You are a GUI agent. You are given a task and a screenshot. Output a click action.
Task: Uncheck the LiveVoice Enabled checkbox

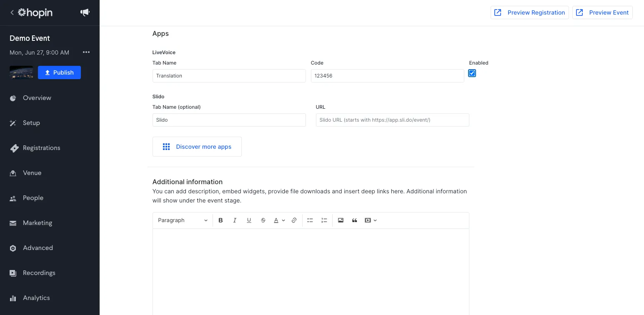pyautogui.click(x=472, y=73)
